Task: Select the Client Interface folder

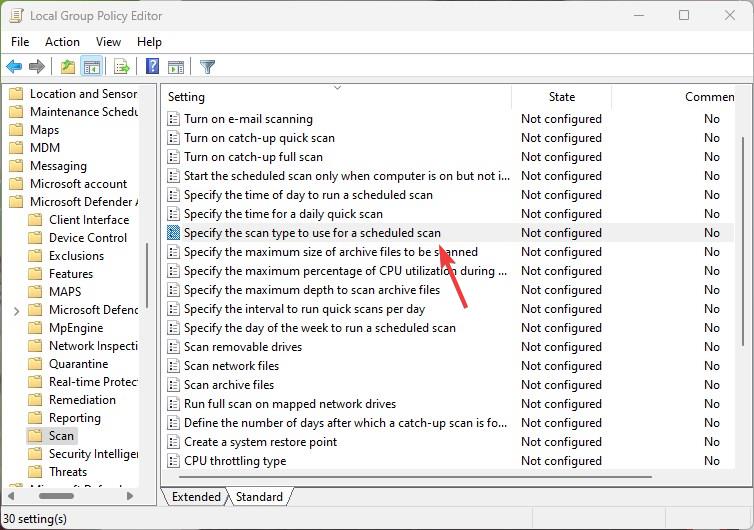Action: tap(89, 219)
